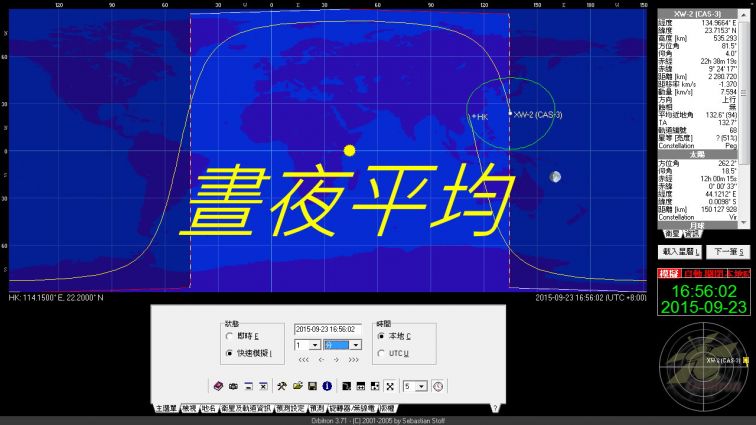The width and height of the screenshot is (756, 425).
Task: Switch to the 地名 tab
Action: pyautogui.click(x=208, y=408)
